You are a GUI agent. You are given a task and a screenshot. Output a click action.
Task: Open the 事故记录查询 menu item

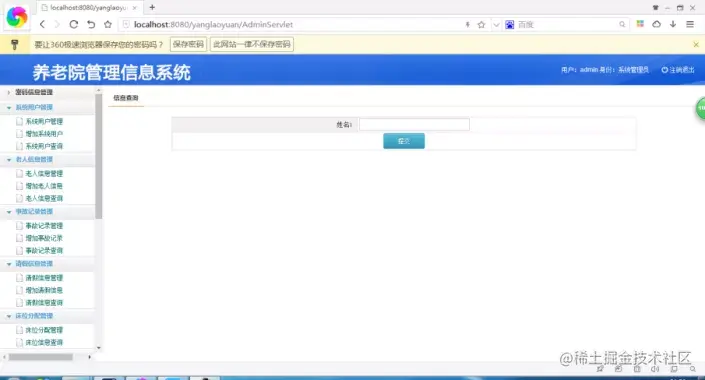click(44, 250)
